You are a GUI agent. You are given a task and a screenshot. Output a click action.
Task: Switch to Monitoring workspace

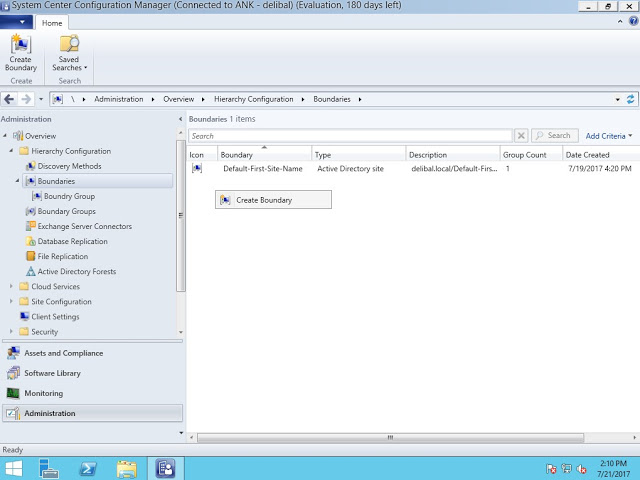43,393
